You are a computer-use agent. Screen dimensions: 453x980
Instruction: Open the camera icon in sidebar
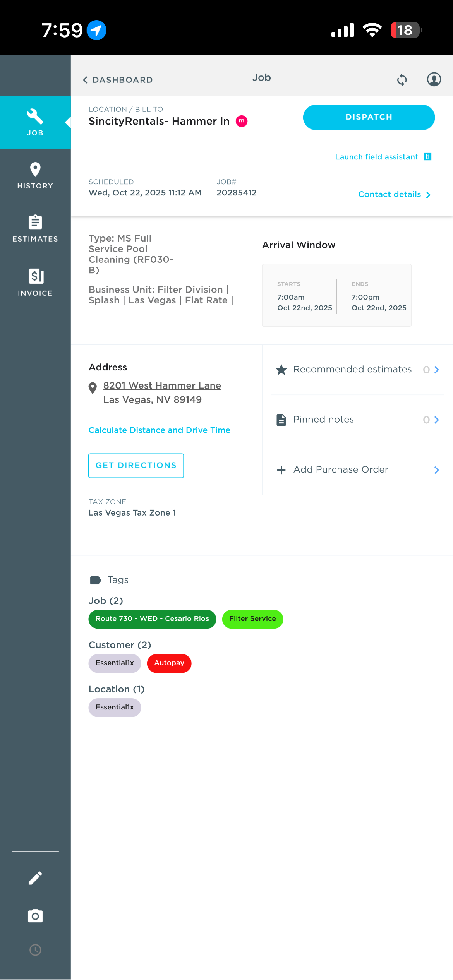click(x=35, y=916)
